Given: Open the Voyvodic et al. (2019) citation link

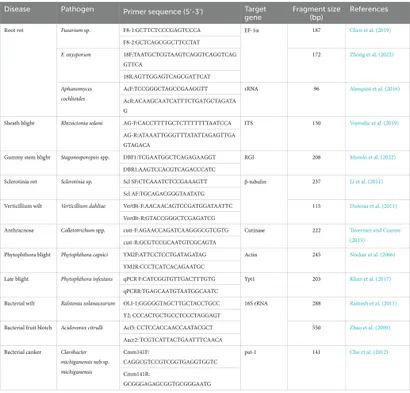Looking at the screenshot, I should [374, 123].
